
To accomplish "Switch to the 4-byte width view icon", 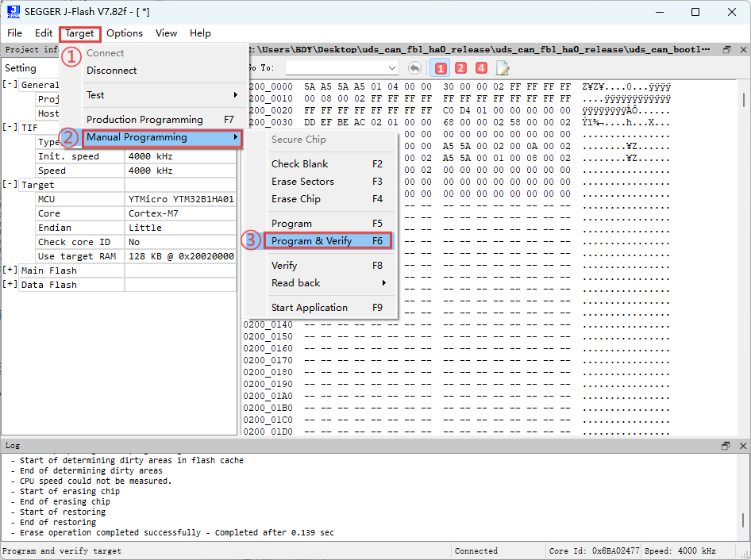I will click(x=481, y=68).
